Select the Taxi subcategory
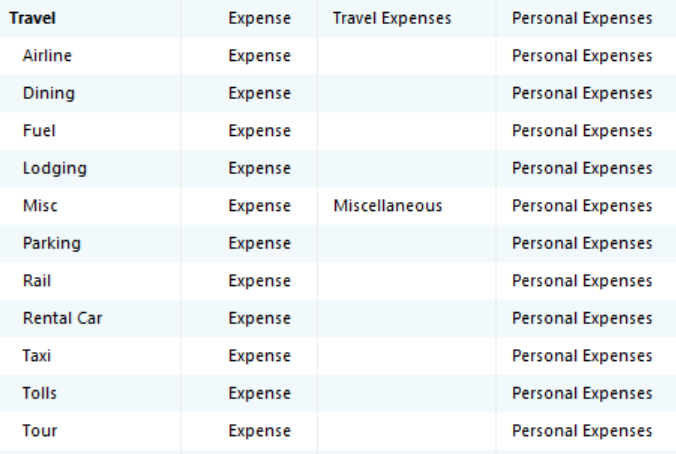Image resolution: width=676 pixels, height=454 pixels. tap(37, 356)
